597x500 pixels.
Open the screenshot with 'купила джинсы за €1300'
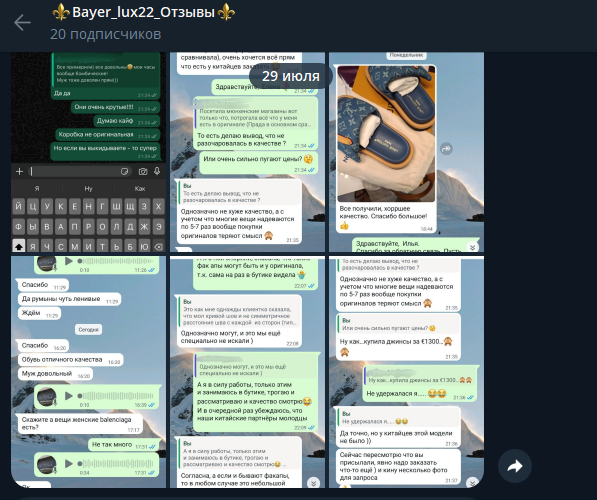406,372
